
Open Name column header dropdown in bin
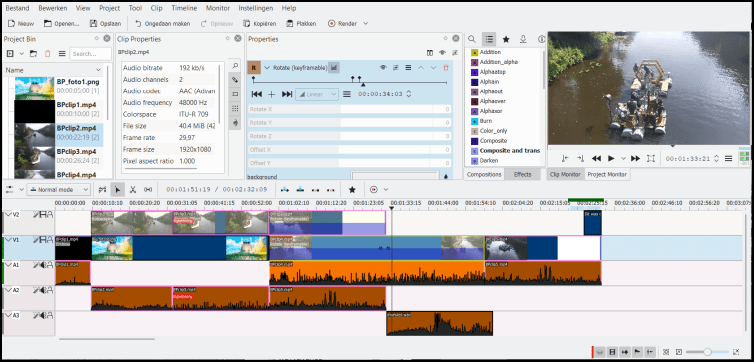pos(99,70)
